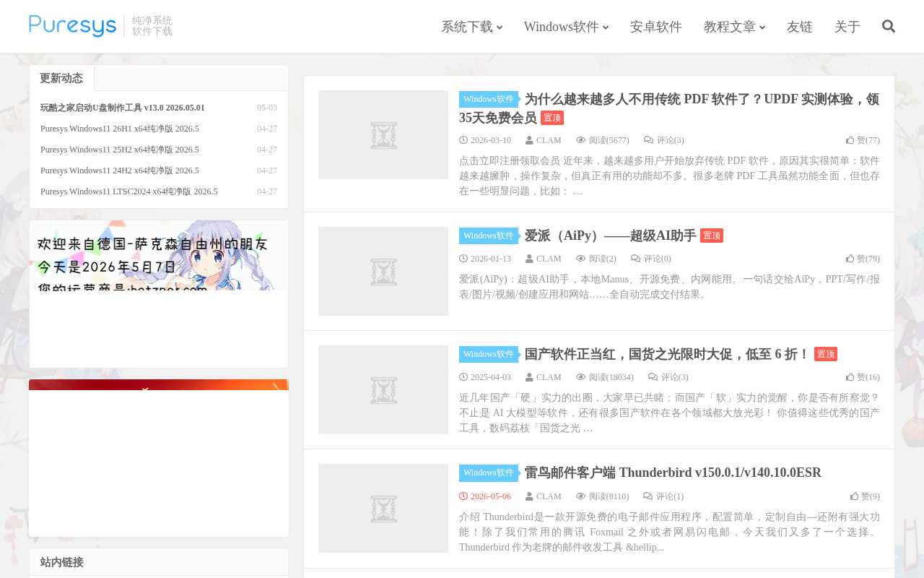Click the Thunderbird article thumbnail

point(383,509)
